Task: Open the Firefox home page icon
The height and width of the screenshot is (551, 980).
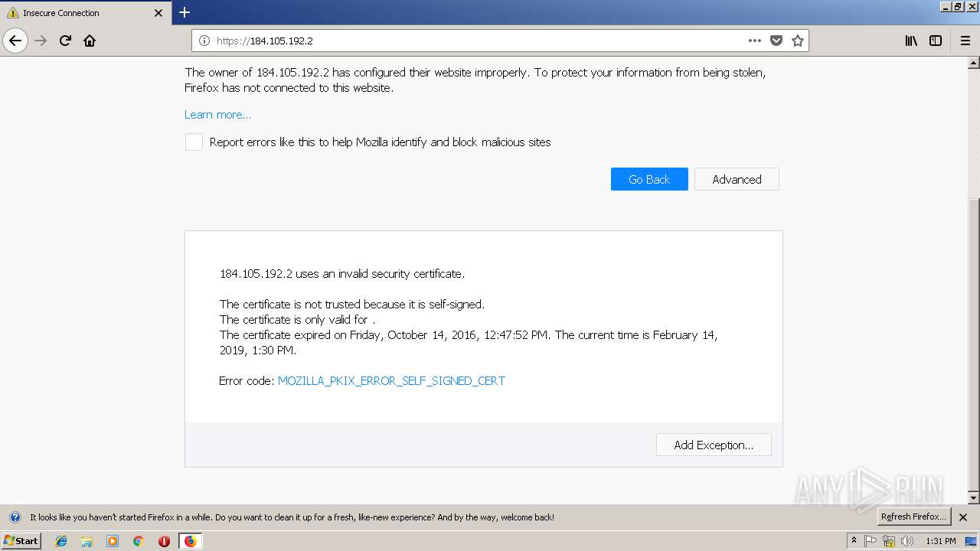Action: point(90,41)
